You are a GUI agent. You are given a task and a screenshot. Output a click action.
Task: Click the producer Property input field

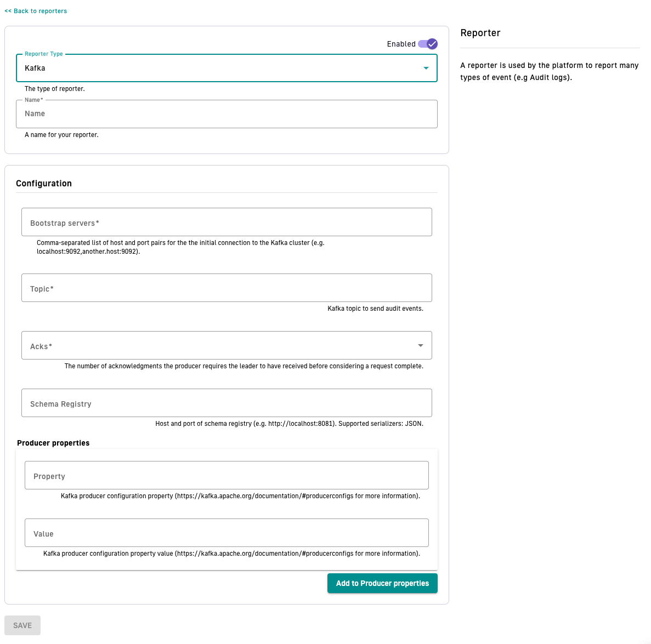click(227, 476)
